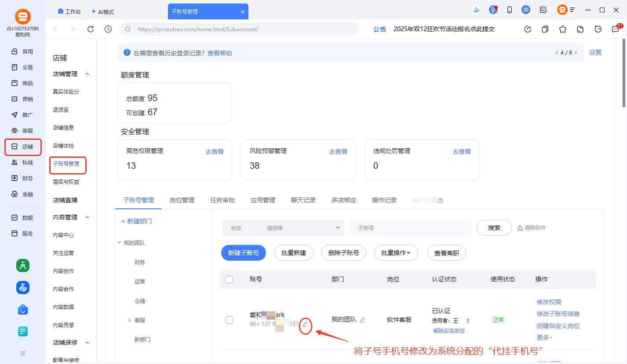Click the 删除子账号 button
Image resolution: width=627 pixels, height=364 pixels.
tap(344, 253)
